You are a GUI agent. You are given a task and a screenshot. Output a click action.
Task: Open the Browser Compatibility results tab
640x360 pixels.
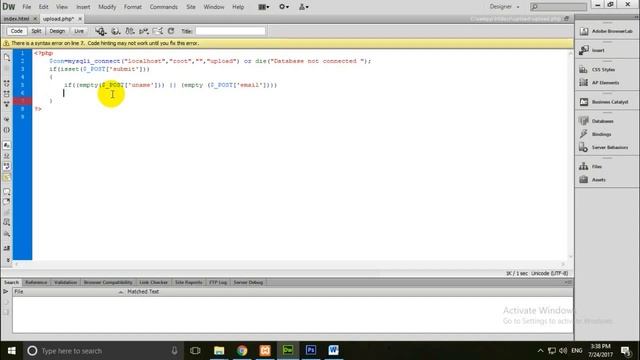click(108, 282)
